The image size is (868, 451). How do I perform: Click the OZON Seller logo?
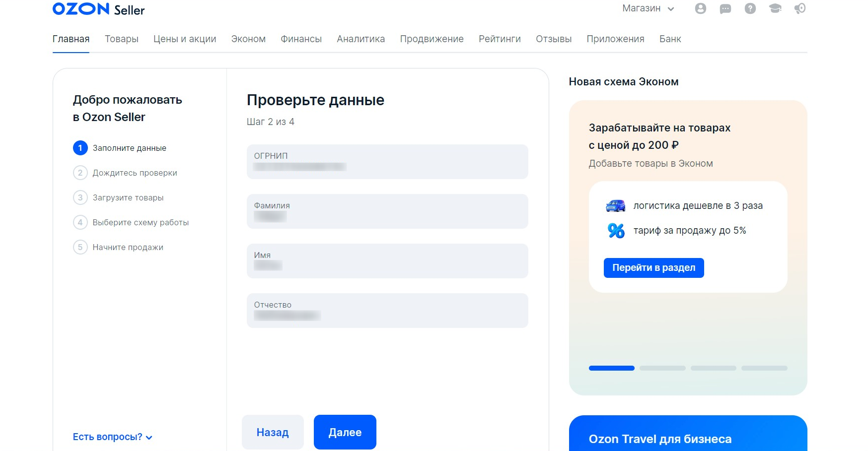pos(98,9)
